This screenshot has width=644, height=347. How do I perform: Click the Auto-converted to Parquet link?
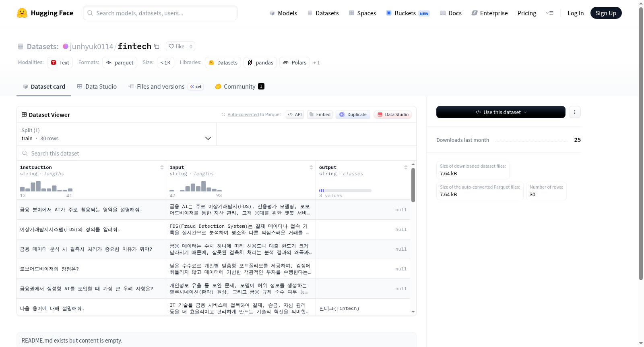pyautogui.click(x=254, y=114)
